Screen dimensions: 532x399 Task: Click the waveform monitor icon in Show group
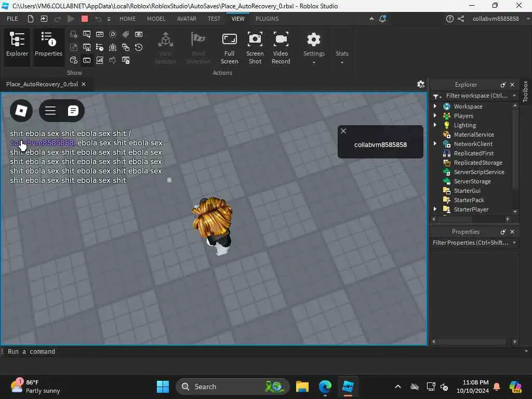(x=100, y=34)
